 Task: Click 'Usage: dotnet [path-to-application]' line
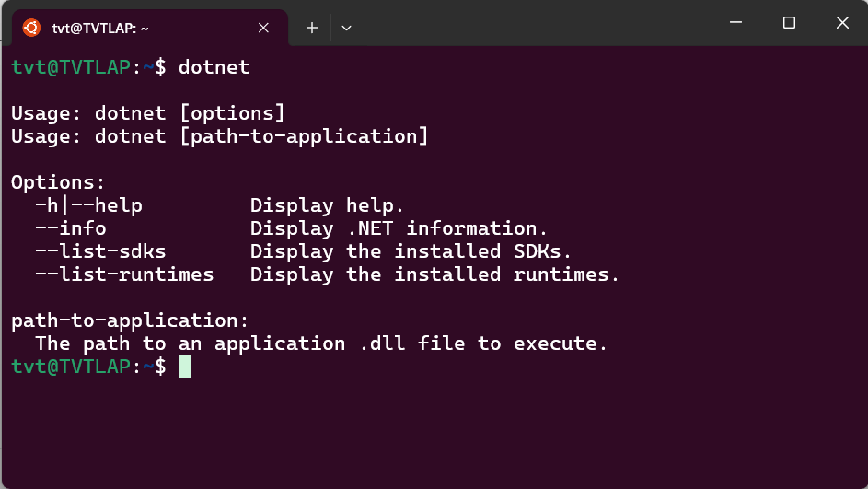click(x=220, y=137)
